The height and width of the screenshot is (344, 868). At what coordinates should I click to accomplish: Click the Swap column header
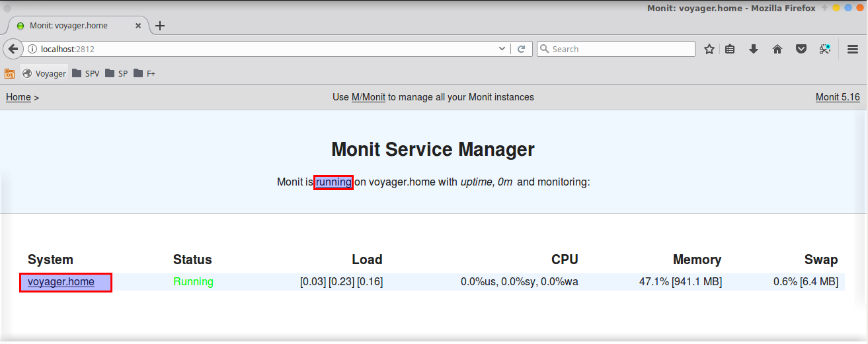click(x=821, y=259)
